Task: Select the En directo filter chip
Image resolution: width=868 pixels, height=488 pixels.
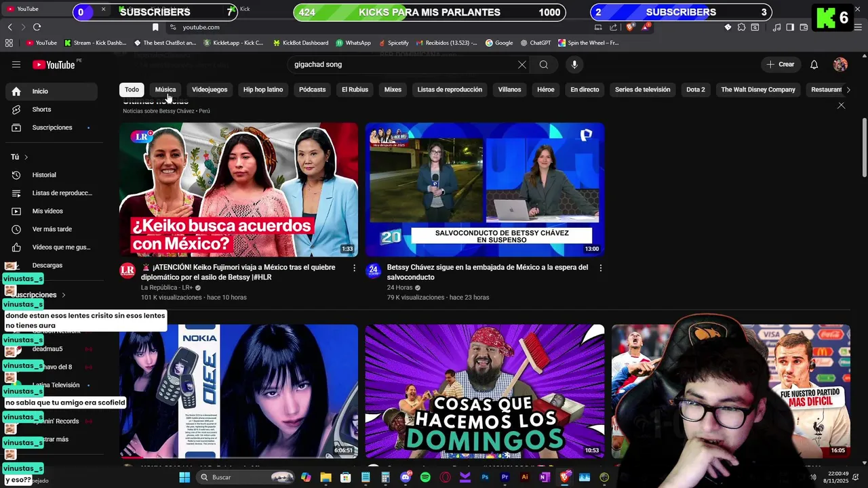Action: pos(585,89)
